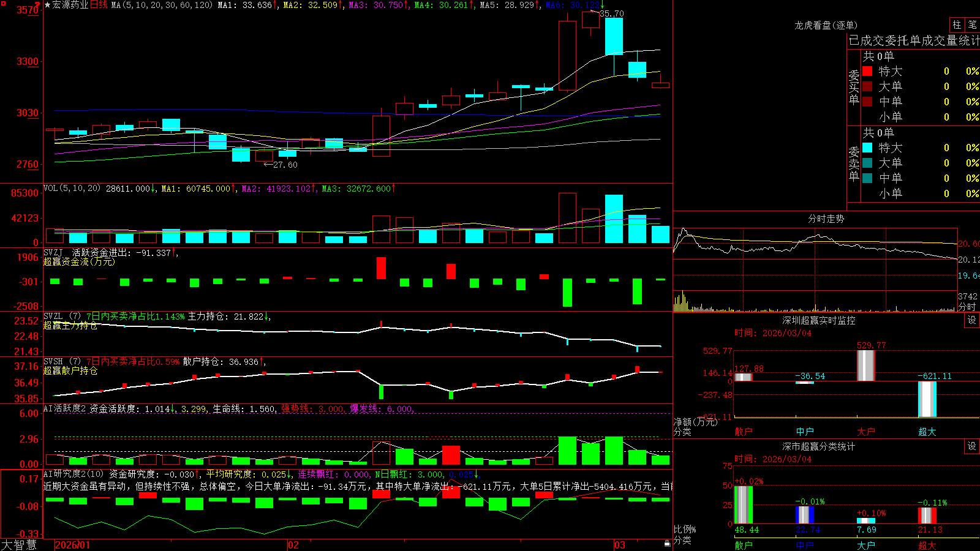Viewport: 980px width, 551px height.
Task: Click the cyan 特大 sell-order color swatch
Action: click(x=867, y=148)
